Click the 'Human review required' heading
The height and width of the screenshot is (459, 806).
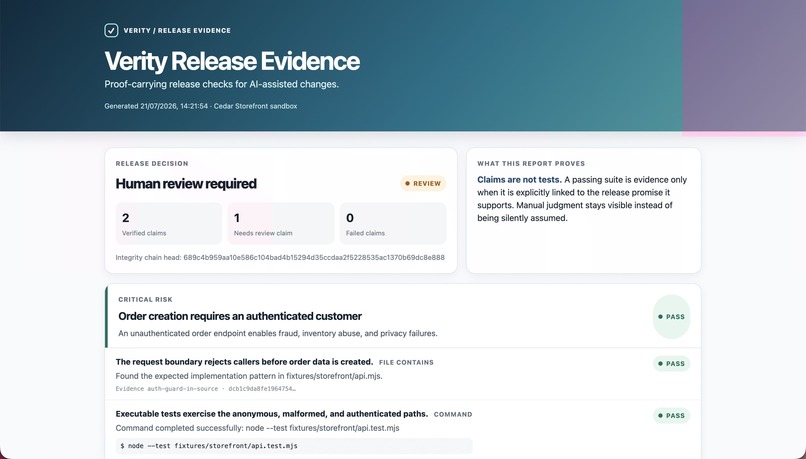click(x=186, y=183)
